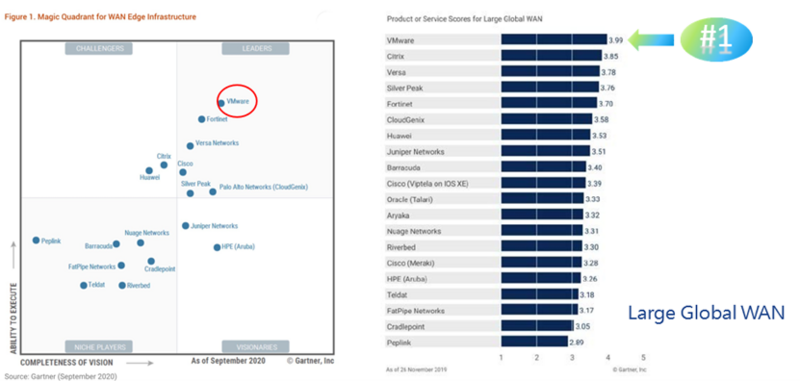Select the NICHE PLAYERS quadrant label
This screenshot has height=381, width=800.
pyautogui.click(x=99, y=347)
